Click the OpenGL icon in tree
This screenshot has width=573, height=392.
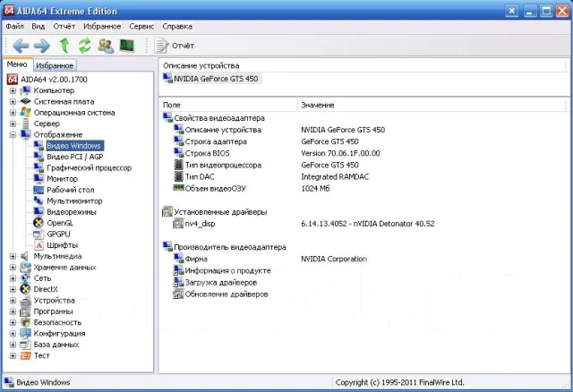[x=38, y=223]
